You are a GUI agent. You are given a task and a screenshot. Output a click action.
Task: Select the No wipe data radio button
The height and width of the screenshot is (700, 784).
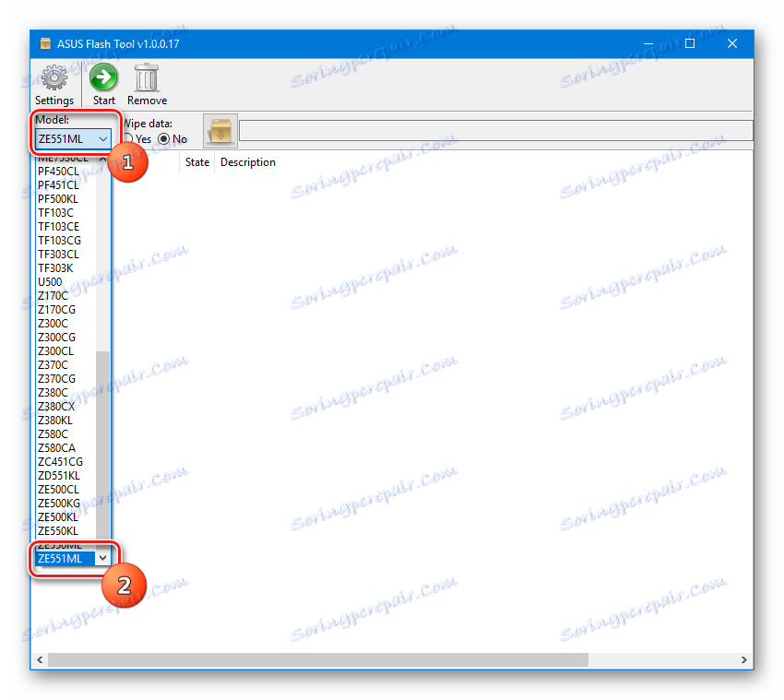[x=163, y=139]
